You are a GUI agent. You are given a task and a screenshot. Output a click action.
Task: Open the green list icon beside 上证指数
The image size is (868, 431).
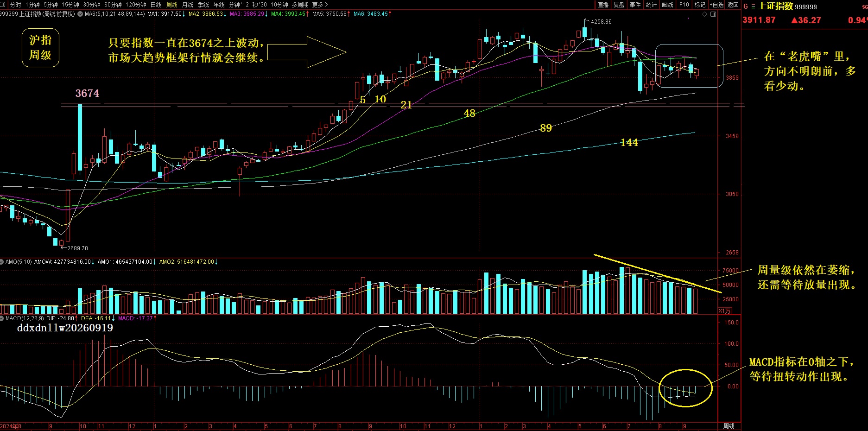click(x=753, y=6)
